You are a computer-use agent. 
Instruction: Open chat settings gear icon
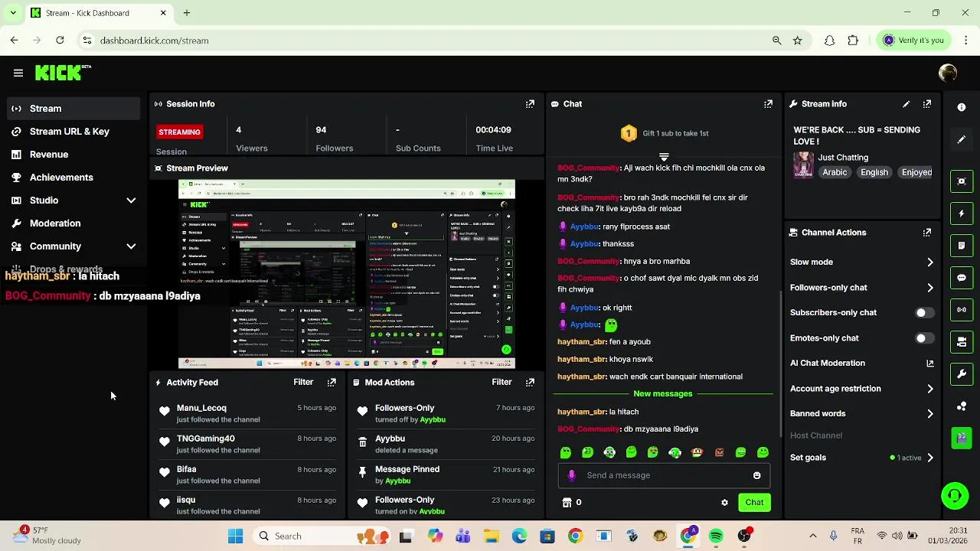[x=724, y=503]
